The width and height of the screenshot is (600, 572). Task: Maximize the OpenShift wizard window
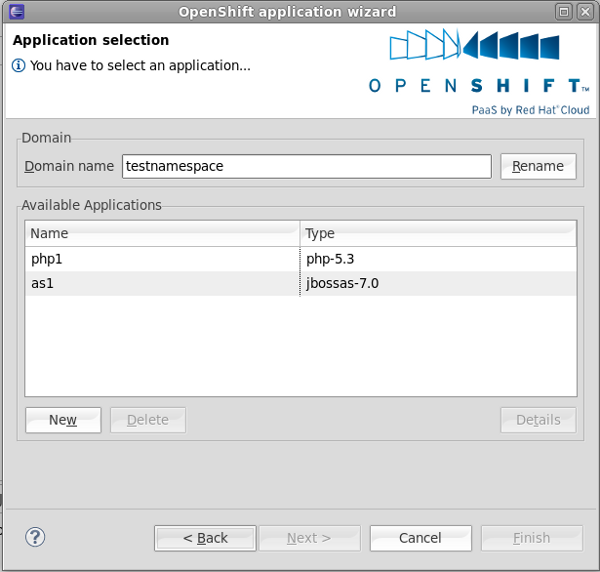click(564, 12)
